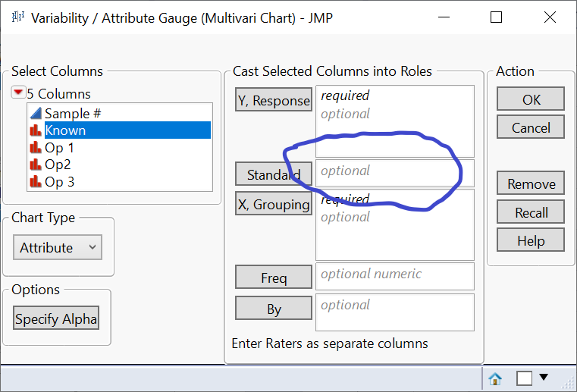Select the Known column in the list
Viewport: 577px width, 392px height.
pyautogui.click(x=65, y=130)
